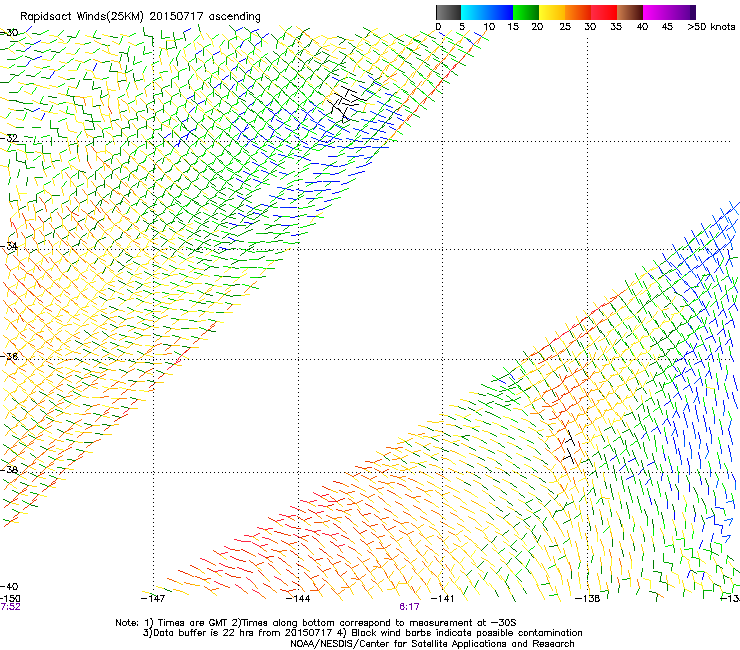Viewport: 740px width, 650px height.
Task: Click the brown 35-40 knots color swatch
Action: [x=630, y=12]
